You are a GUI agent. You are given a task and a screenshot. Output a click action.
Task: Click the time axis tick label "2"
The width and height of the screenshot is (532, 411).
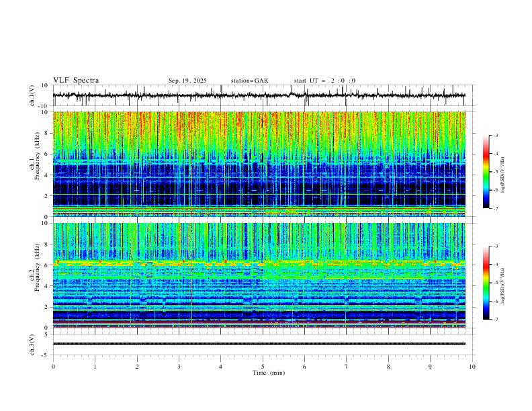pos(137,367)
